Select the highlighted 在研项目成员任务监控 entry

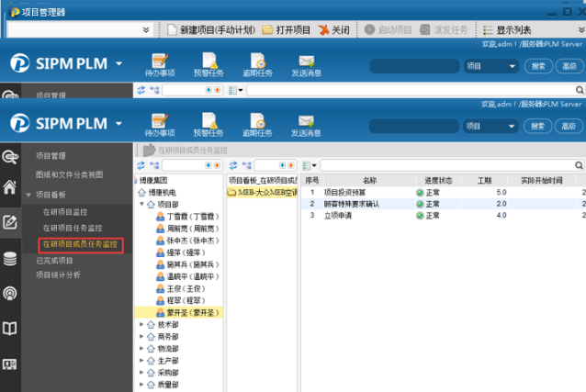80,244
